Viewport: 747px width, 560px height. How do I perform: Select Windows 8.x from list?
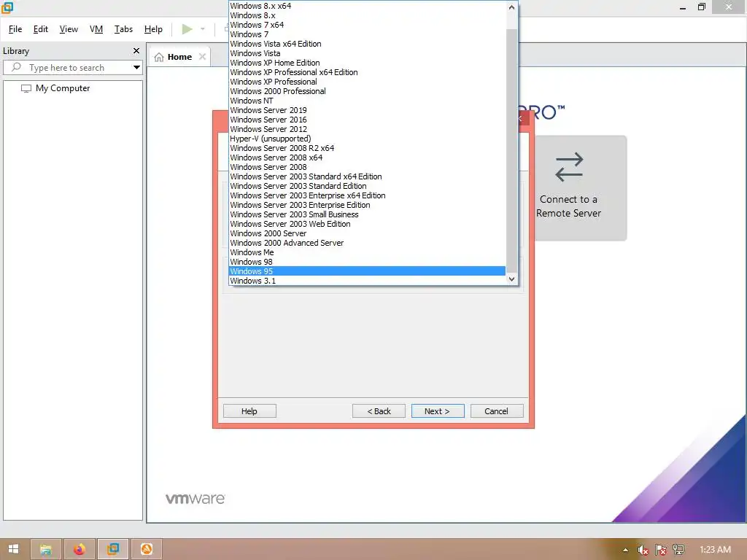[367, 15]
